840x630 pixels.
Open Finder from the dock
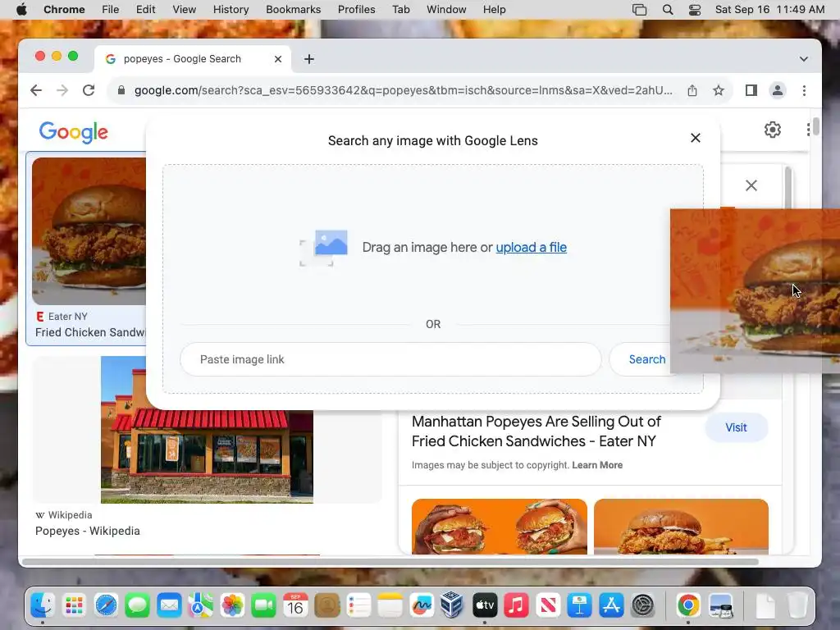43,606
